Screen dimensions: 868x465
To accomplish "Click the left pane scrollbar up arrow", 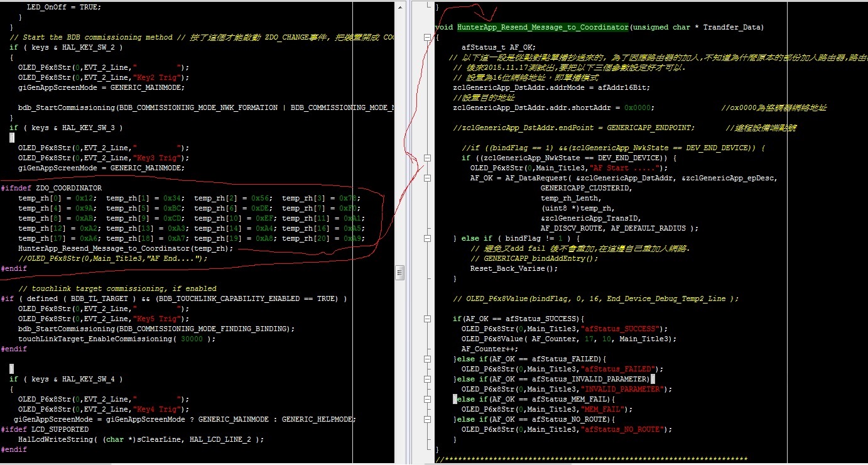I will pos(399,7).
